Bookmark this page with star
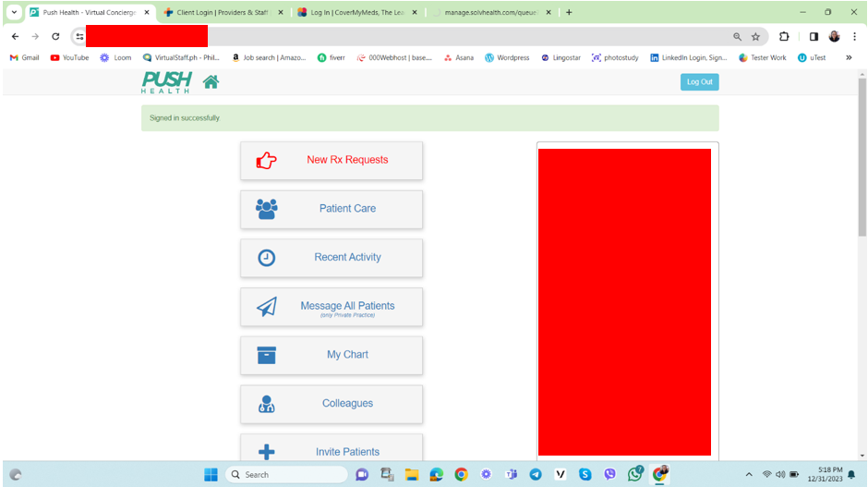 (755, 37)
